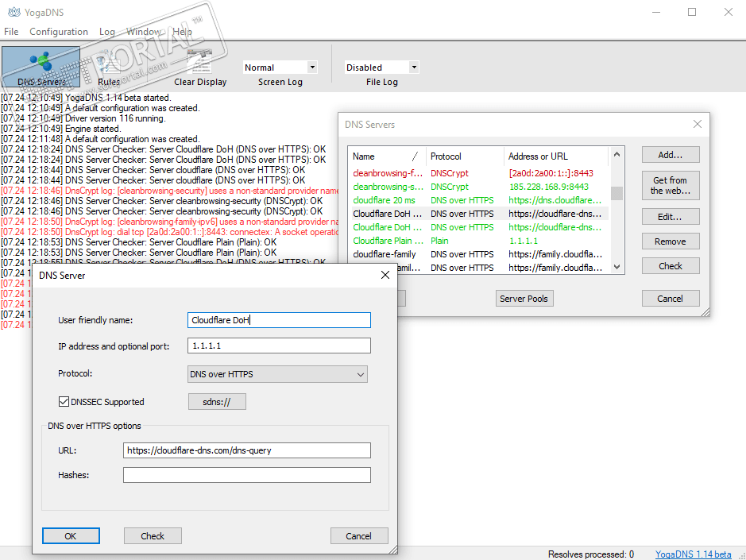The height and width of the screenshot is (560, 746).
Task: Click the IP address and optional port field
Action: point(280,346)
